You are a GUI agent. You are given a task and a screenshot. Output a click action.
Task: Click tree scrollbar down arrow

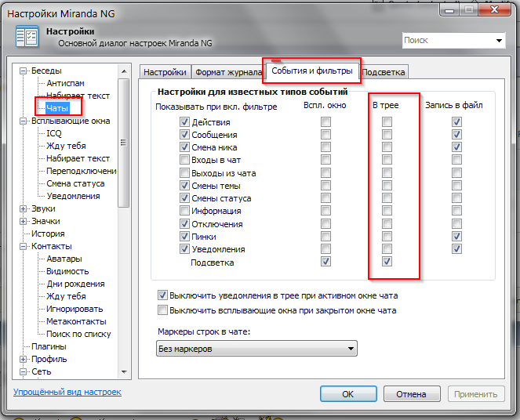click(124, 372)
